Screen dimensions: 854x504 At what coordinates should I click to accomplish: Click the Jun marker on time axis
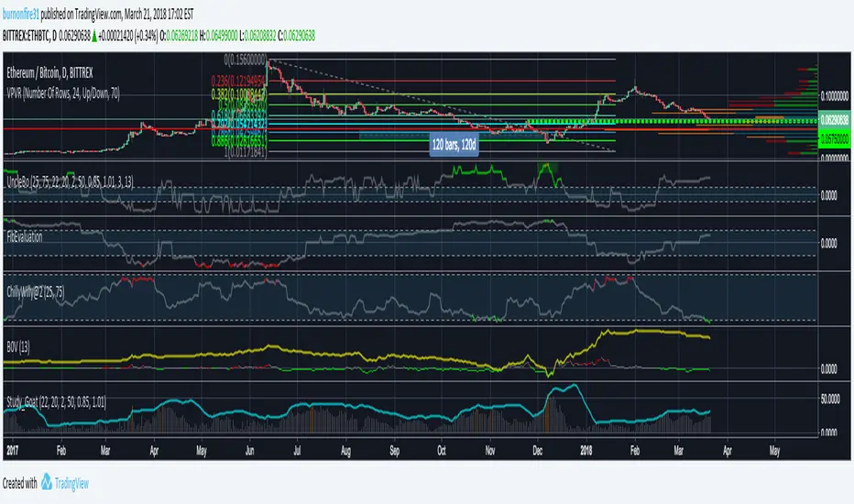click(249, 451)
